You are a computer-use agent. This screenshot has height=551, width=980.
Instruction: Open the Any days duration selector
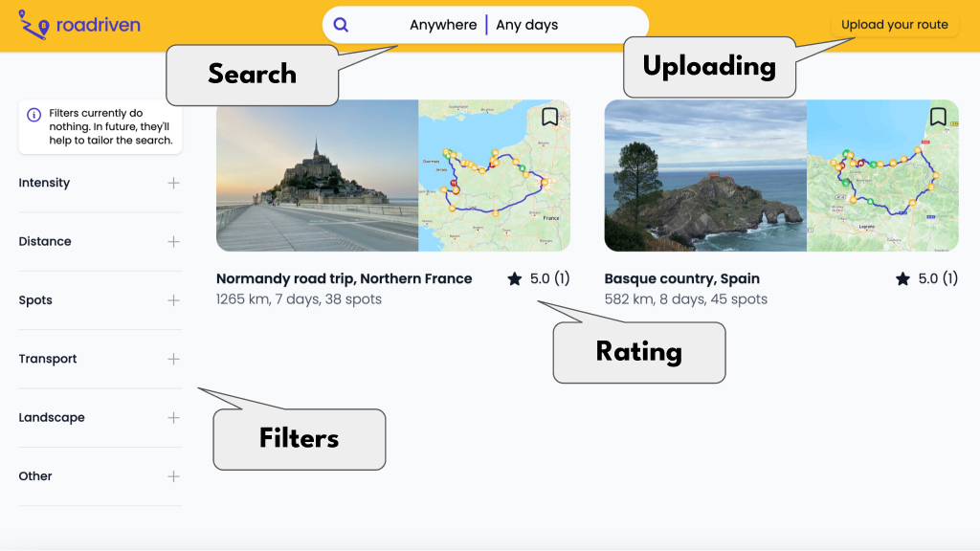click(x=527, y=25)
